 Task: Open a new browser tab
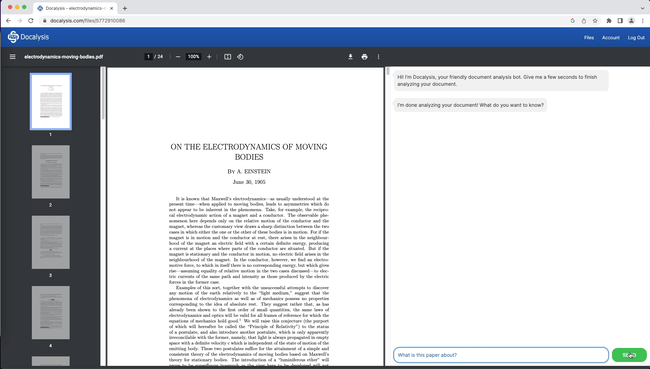(x=124, y=8)
